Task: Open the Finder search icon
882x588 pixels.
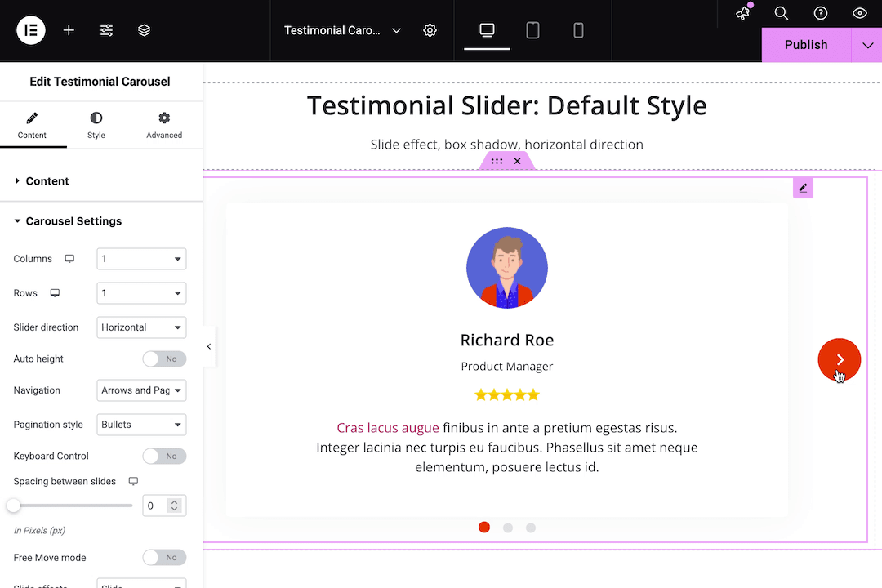Action: click(782, 13)
